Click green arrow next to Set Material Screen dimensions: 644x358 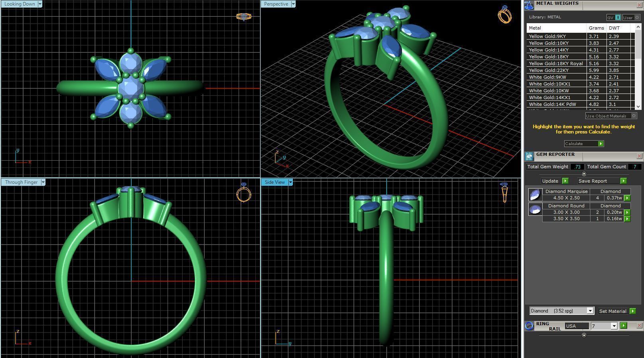[x=632, y=311]
